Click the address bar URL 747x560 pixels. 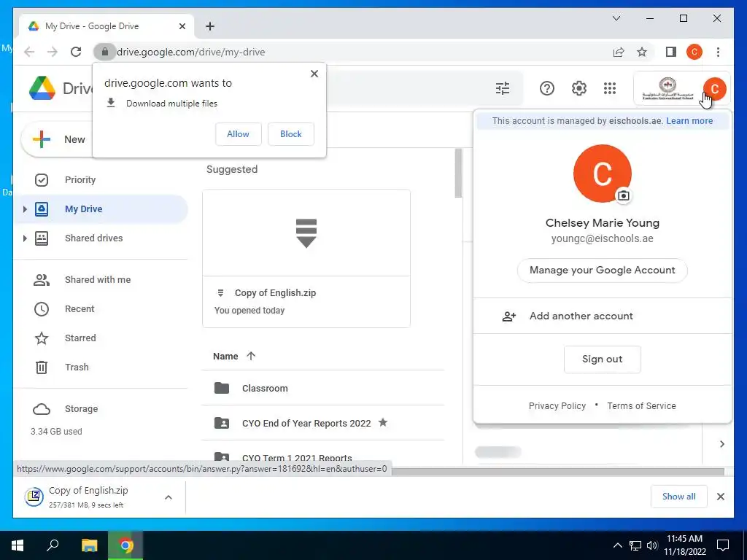[190, 52]
